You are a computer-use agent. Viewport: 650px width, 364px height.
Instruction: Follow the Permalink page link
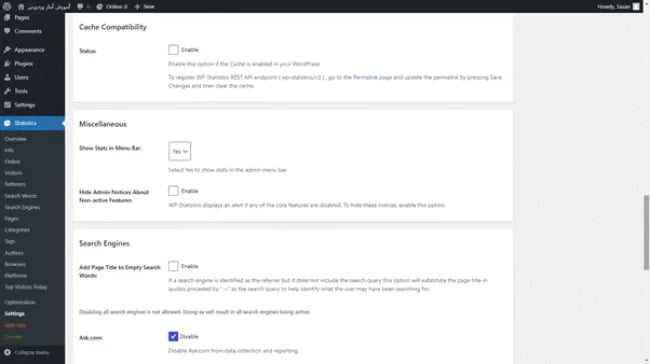pyautogui.click(x=372, y=77)
